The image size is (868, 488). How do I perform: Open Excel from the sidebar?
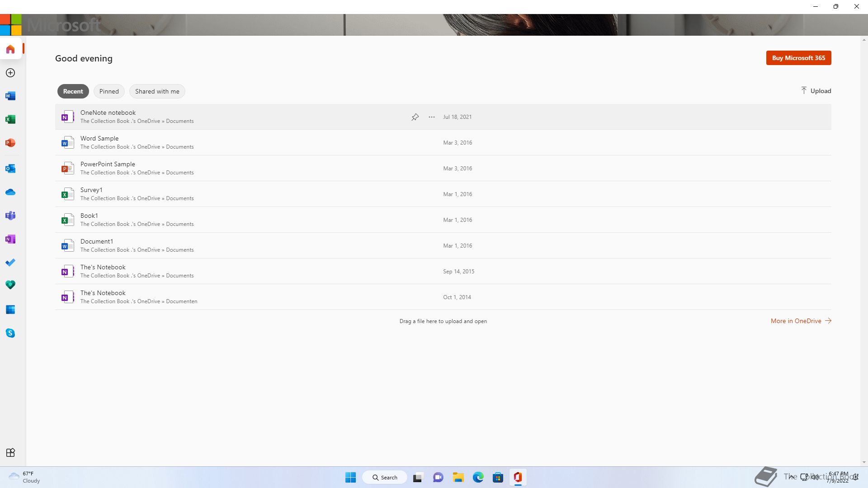[x=10, y=119]
